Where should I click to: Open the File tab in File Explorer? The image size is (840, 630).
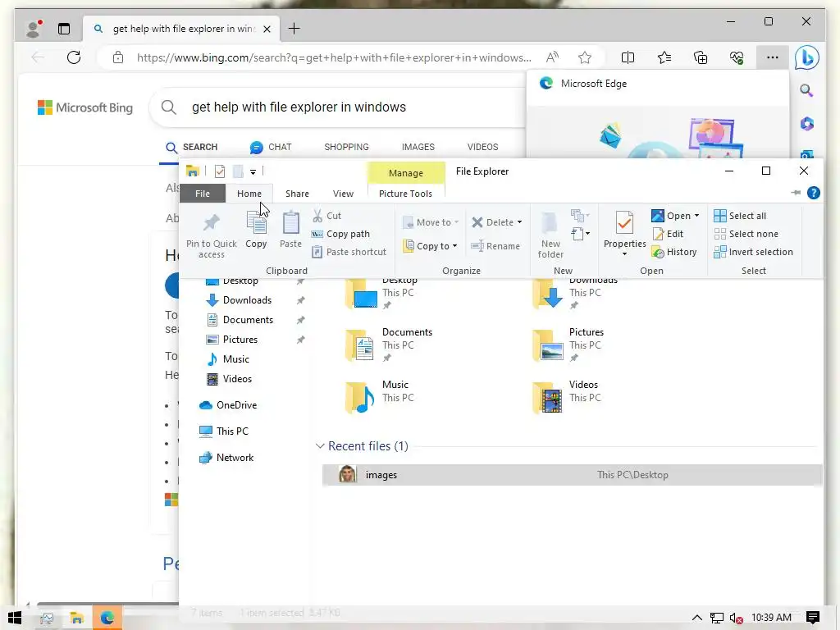coord(203,194)
